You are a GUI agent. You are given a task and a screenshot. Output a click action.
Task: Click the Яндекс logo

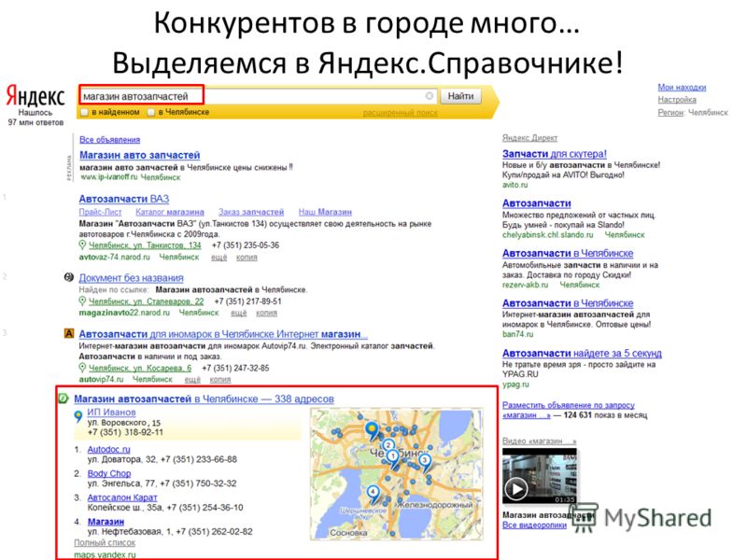pos(35,96)
